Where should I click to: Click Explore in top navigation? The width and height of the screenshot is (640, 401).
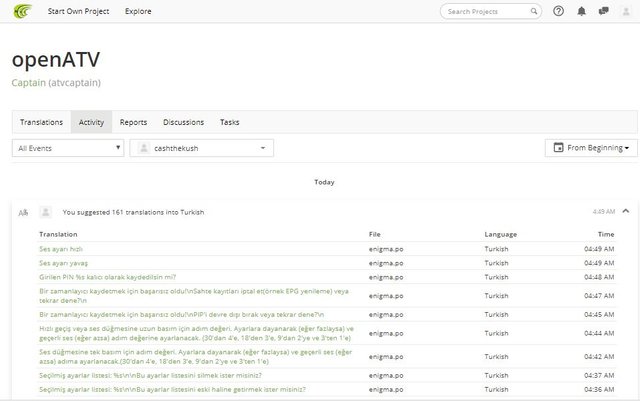coord(138,11)
